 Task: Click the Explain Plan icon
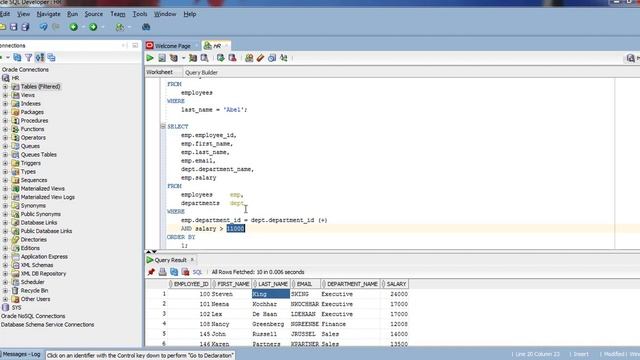[x=174, y=58]
